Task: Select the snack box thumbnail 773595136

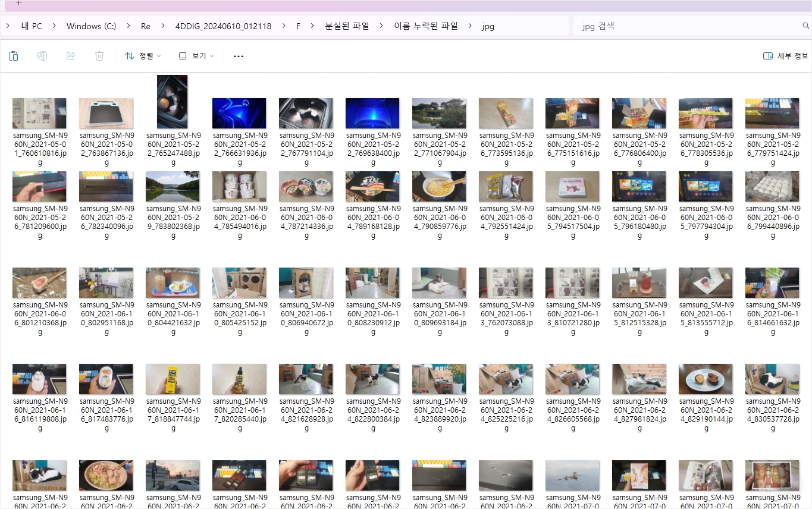Action: coord(506,114)
